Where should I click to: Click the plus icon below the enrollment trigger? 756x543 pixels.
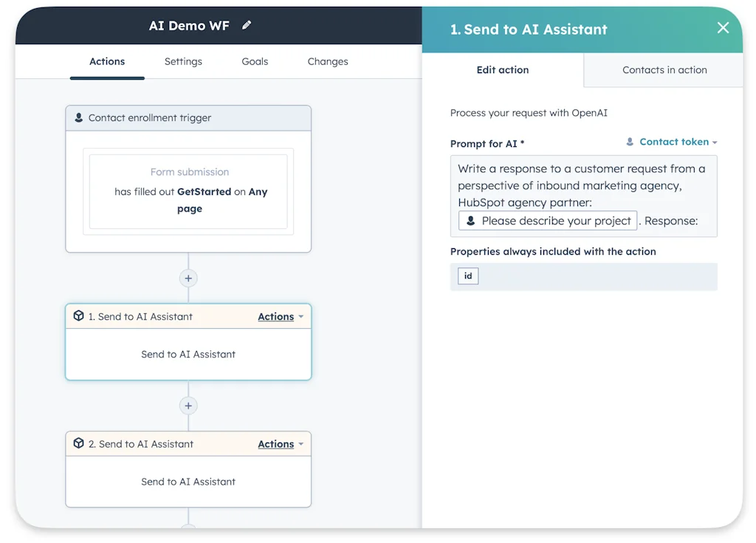(x=188, y=279)
